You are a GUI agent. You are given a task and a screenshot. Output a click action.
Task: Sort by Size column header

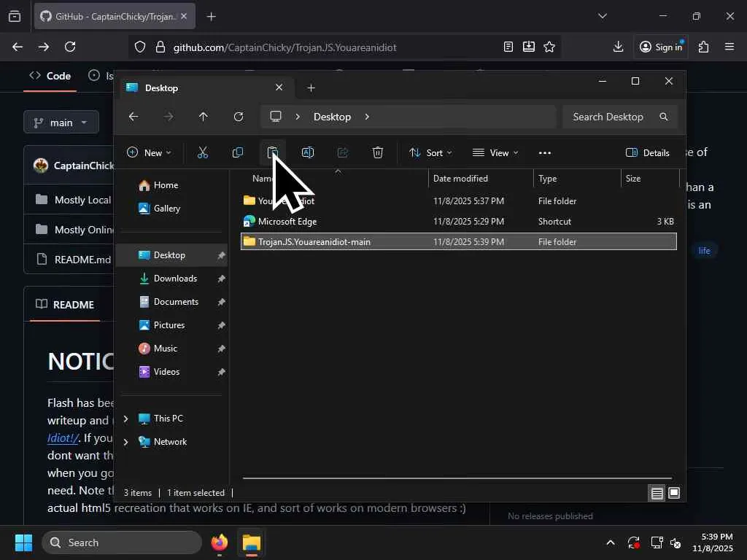(x=650, y=179)
